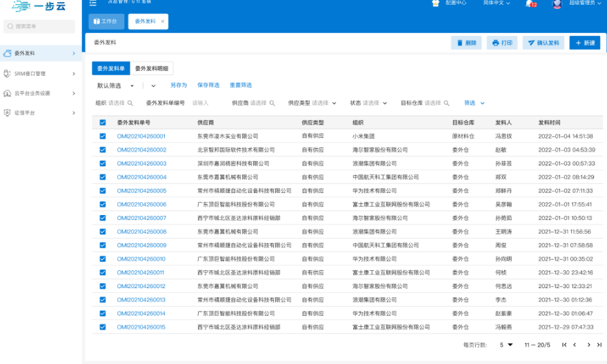Screen dimensions: 607x364
Task: Go to next page arrow
Action: 588,345
